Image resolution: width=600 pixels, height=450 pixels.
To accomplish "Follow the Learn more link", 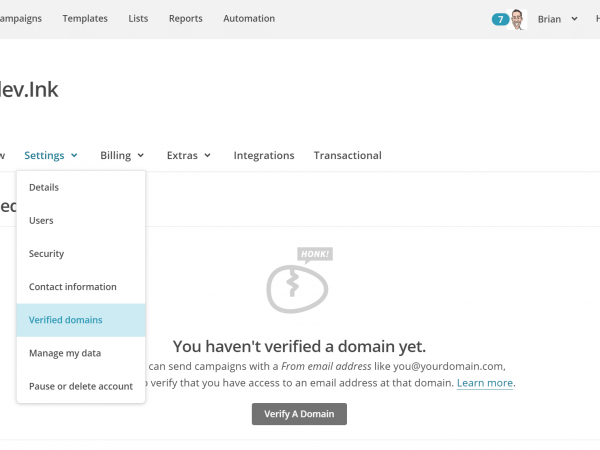I will pyautogui.click(x=485, y=383).
